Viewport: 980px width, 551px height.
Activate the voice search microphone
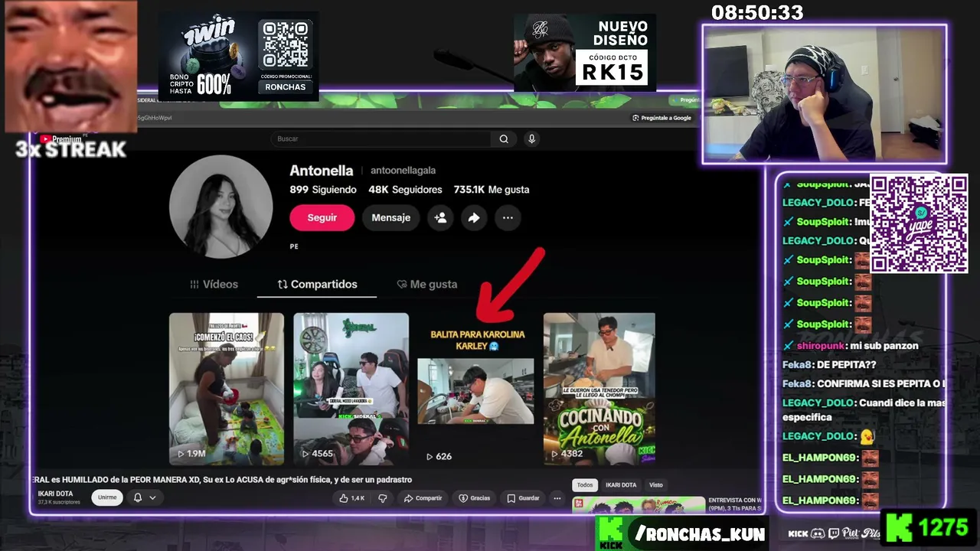pos(531,139)
